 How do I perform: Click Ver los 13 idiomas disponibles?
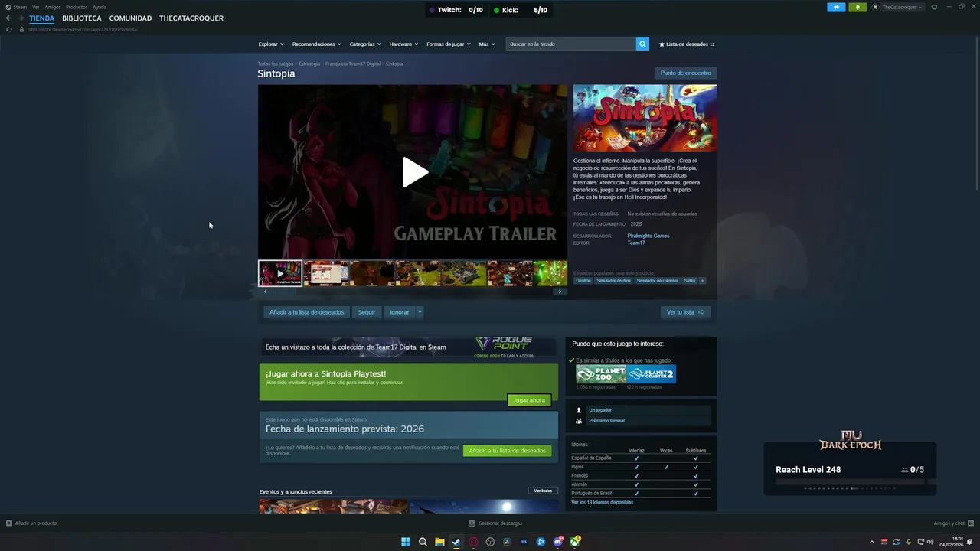603,502
